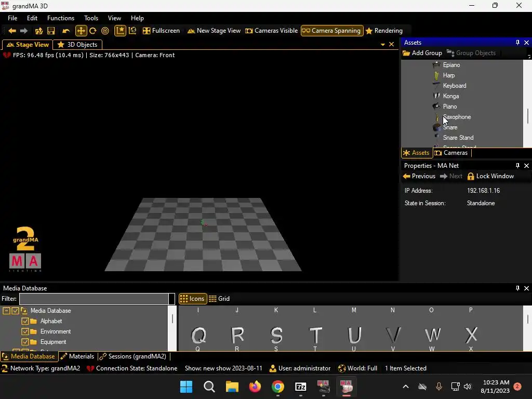Pin the Assets panel
Viewport: 532px width, 399px height.
[x=517, y=43]
